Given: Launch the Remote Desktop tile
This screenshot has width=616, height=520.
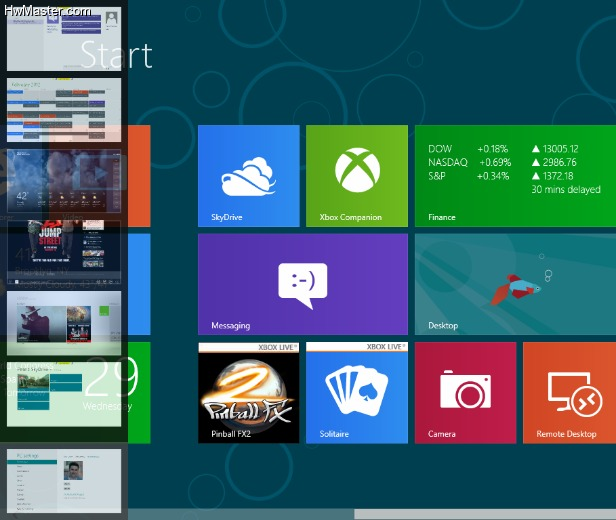Looking at the screenshot, I should tap(569, 393).
